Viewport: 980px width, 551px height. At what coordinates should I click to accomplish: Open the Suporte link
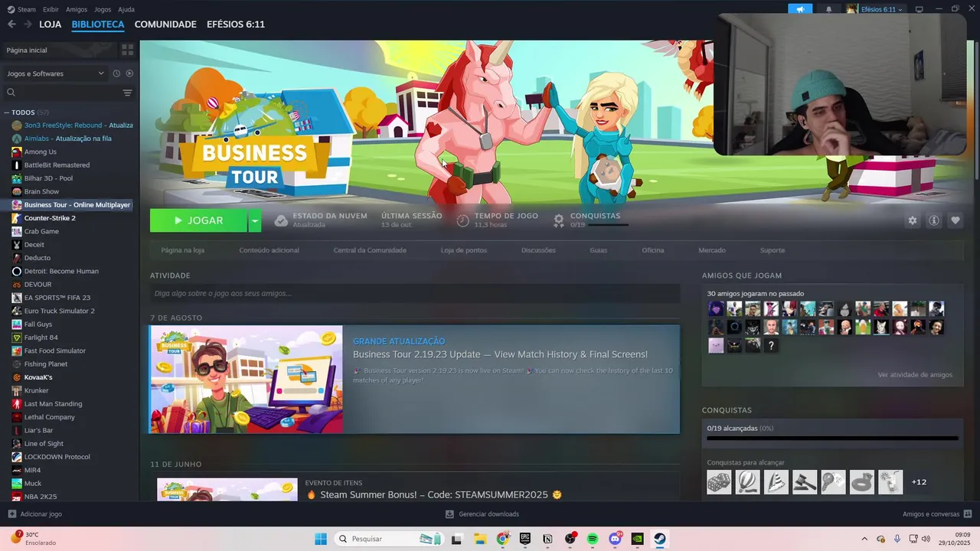773,250
